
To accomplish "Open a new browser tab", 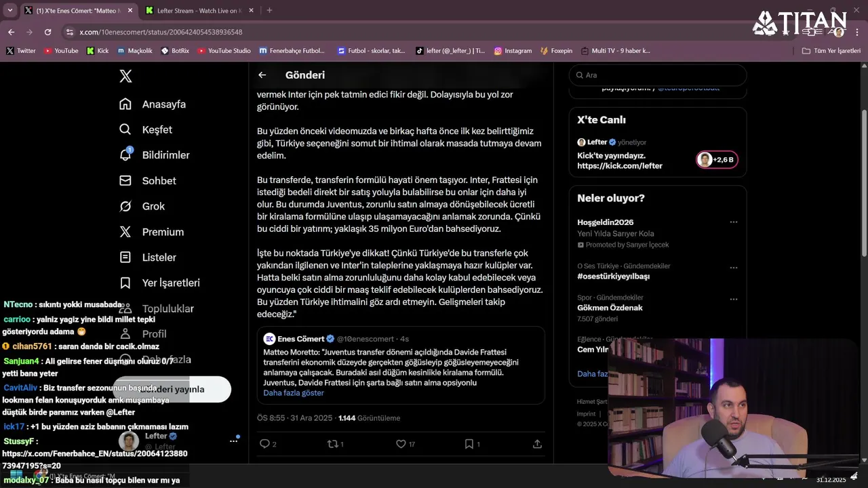I will (x=269, y=10).
